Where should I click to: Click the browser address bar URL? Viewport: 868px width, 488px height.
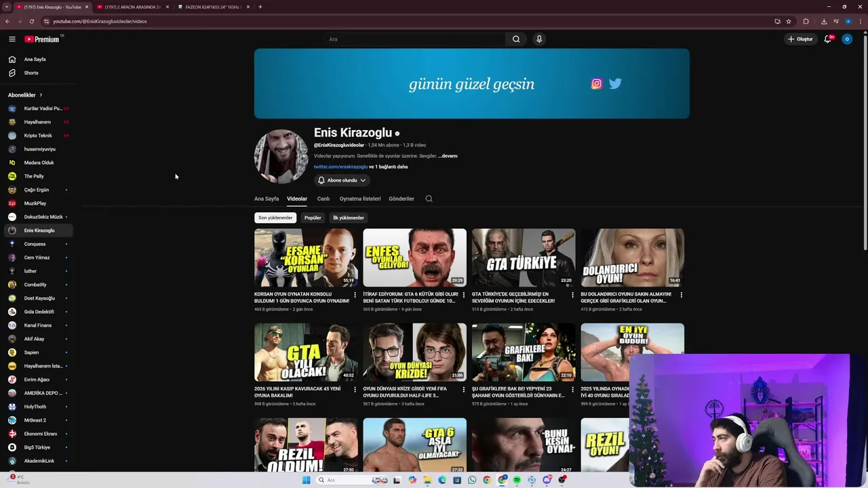[100, 22]
